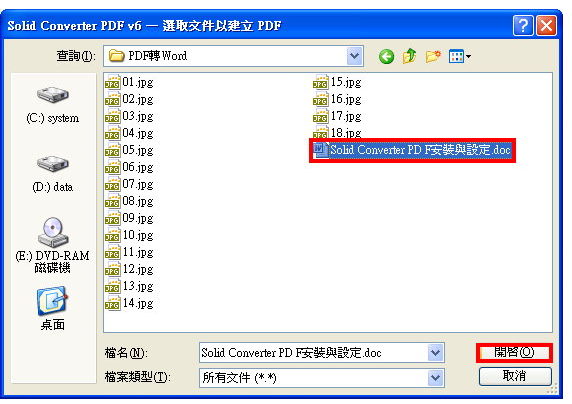Click into the 檔名 filename text field

point(314,353)
